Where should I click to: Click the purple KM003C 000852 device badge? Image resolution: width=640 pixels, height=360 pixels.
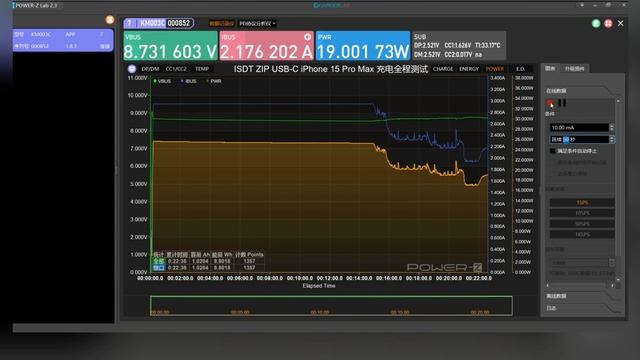tap(159, 23)
